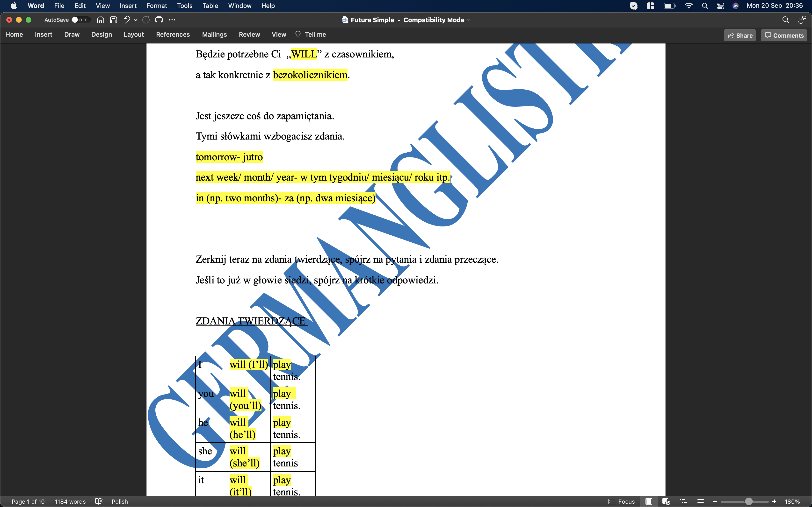Click the Print icon in the toolbar

(159, 20)
